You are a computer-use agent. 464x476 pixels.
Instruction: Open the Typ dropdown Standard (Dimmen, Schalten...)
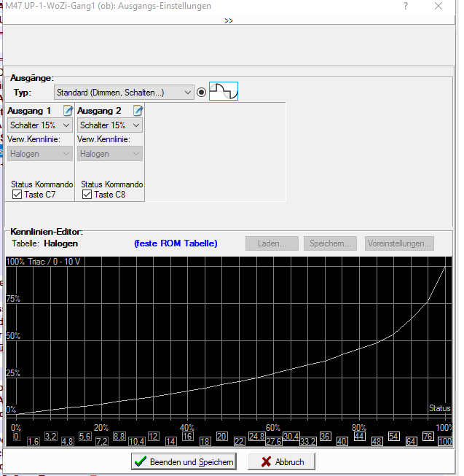124,93
